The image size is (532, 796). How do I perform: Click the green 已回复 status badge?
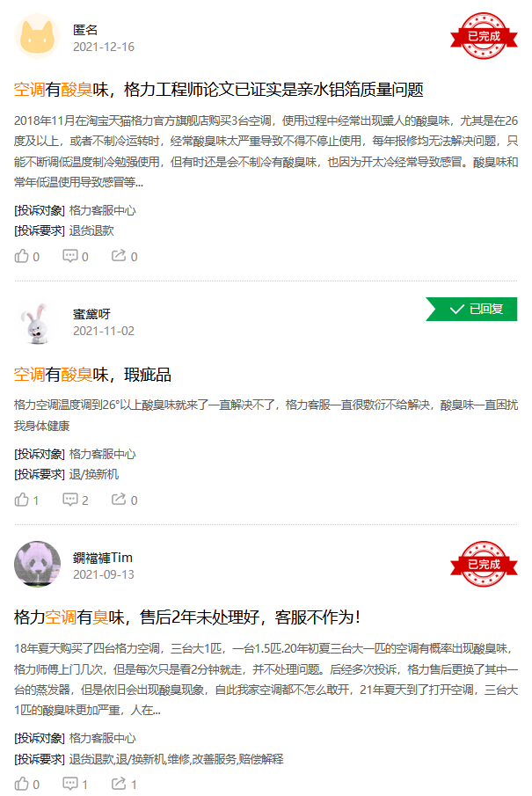471,309
